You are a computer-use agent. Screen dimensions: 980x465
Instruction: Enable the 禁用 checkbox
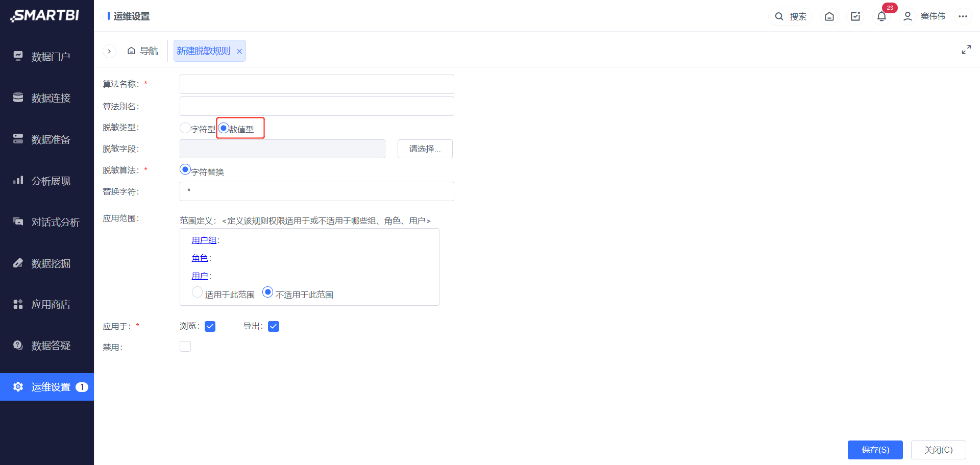tap(185, 347)
